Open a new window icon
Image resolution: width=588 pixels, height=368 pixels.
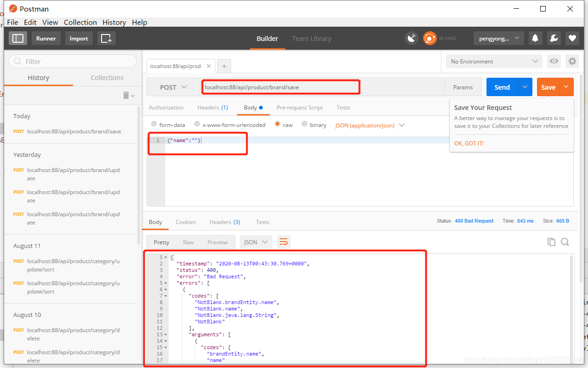106,39
